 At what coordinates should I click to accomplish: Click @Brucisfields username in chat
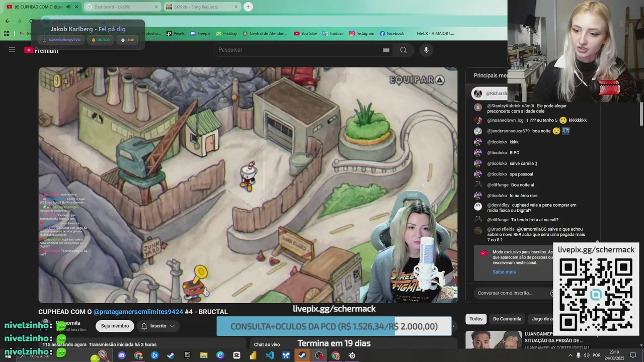click(x=501, y=229)
